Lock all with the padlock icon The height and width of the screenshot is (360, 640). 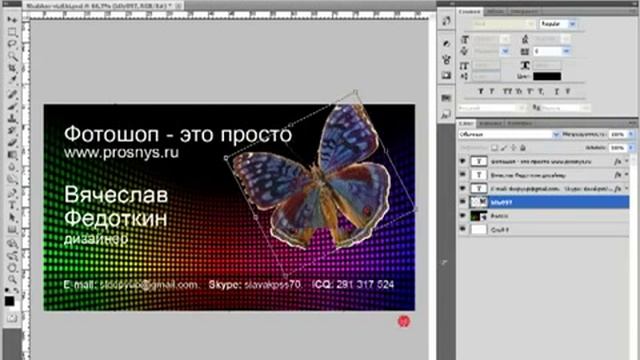523,148
